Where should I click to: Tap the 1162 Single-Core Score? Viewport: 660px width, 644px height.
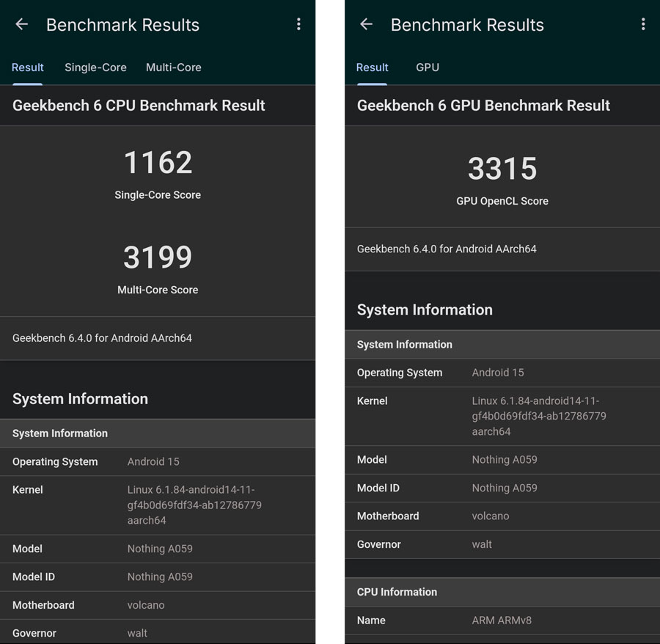[x=158, y=163]
